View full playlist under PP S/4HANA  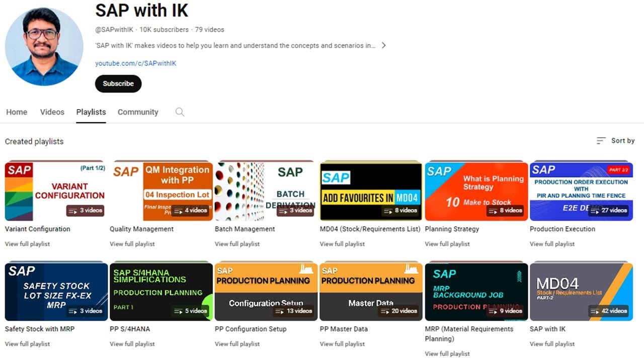[x=132, y=344]
